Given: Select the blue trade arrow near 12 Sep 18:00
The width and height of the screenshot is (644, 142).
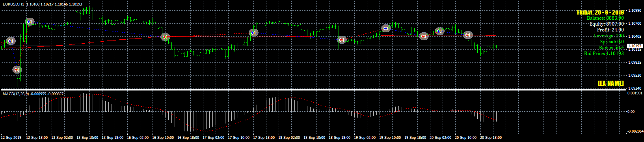Looking at the screenshot, I should tap(30, 22).
